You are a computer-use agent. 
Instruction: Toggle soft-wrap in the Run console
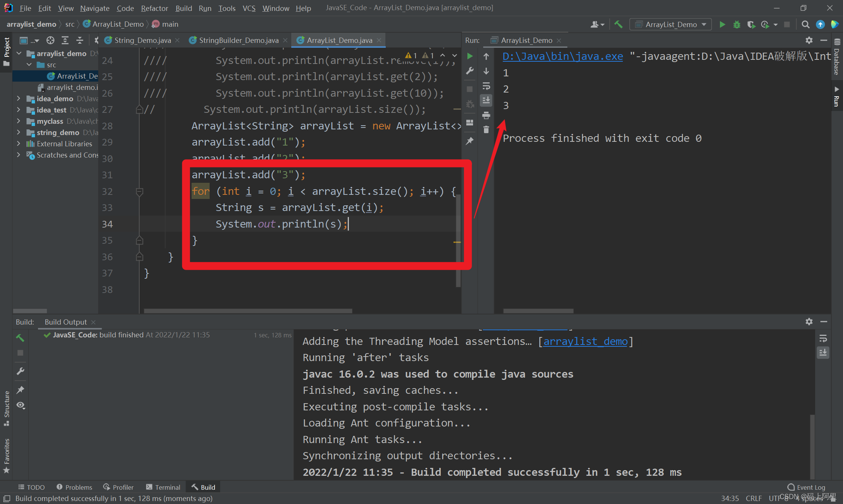point(486,86)
